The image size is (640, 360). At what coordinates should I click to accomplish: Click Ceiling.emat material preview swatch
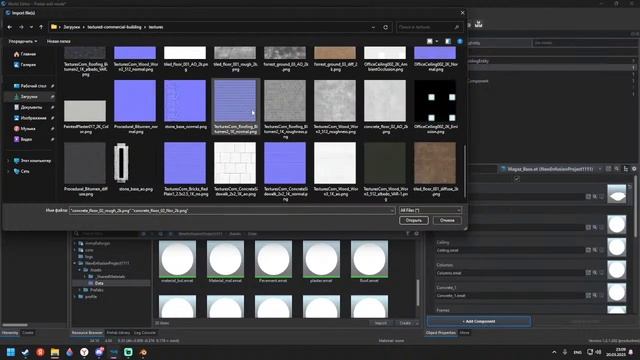616,247
